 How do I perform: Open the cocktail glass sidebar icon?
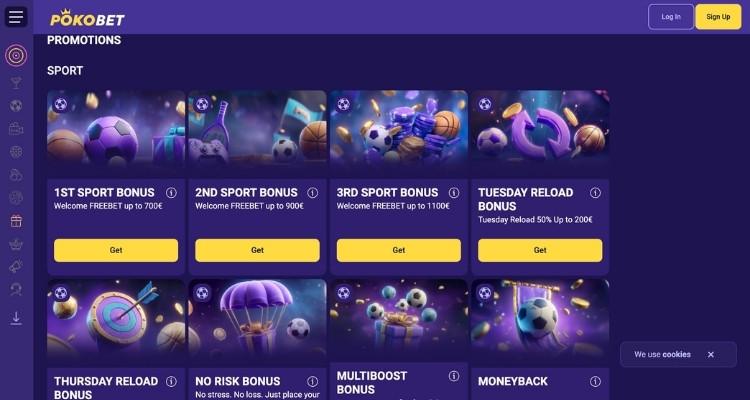click(16, 83)
